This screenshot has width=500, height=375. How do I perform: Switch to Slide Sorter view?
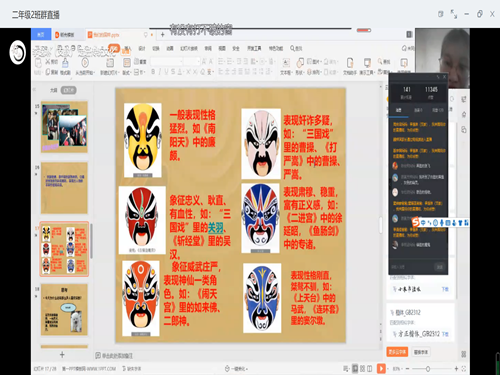tap(362, 369)
